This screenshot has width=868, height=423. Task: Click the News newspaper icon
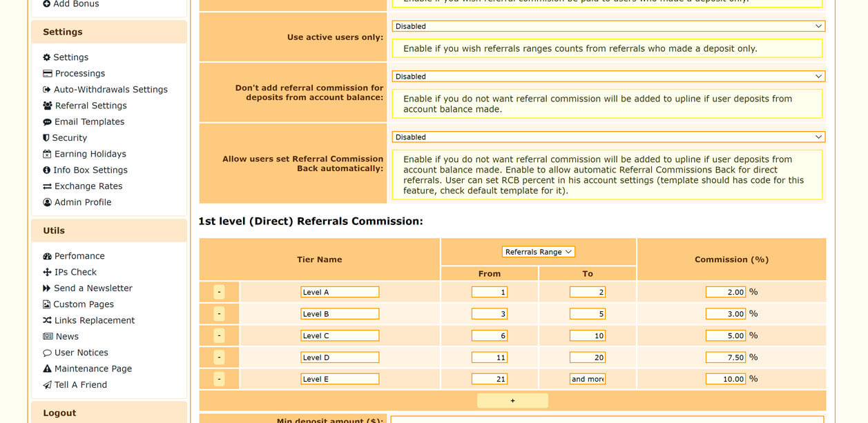(48, 337)
